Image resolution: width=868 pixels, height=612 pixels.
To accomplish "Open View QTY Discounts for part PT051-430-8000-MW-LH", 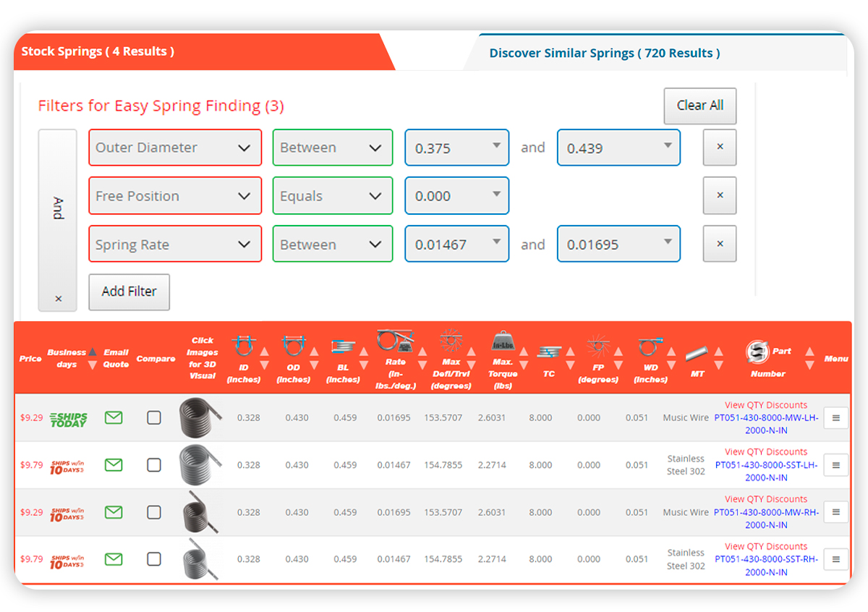I will (766, 404).
